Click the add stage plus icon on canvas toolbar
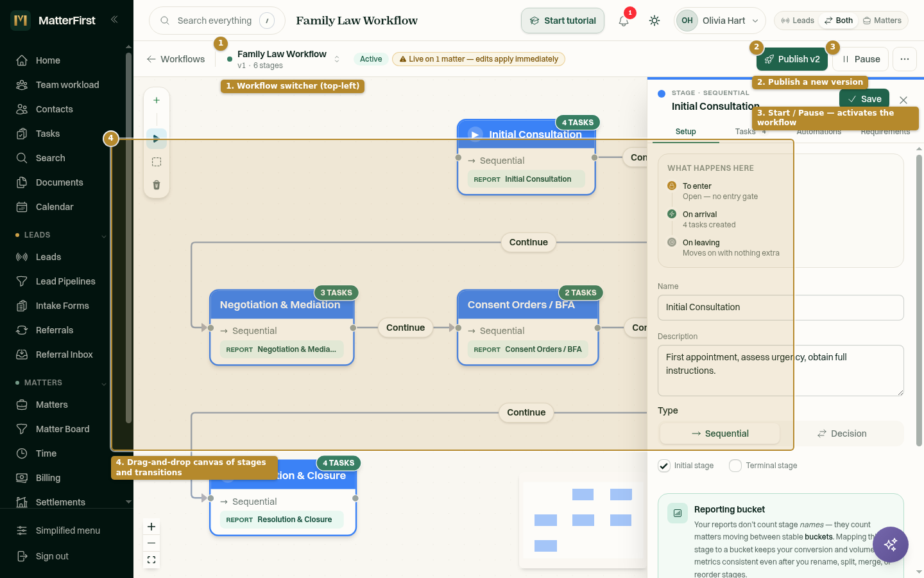 [157, 100]
